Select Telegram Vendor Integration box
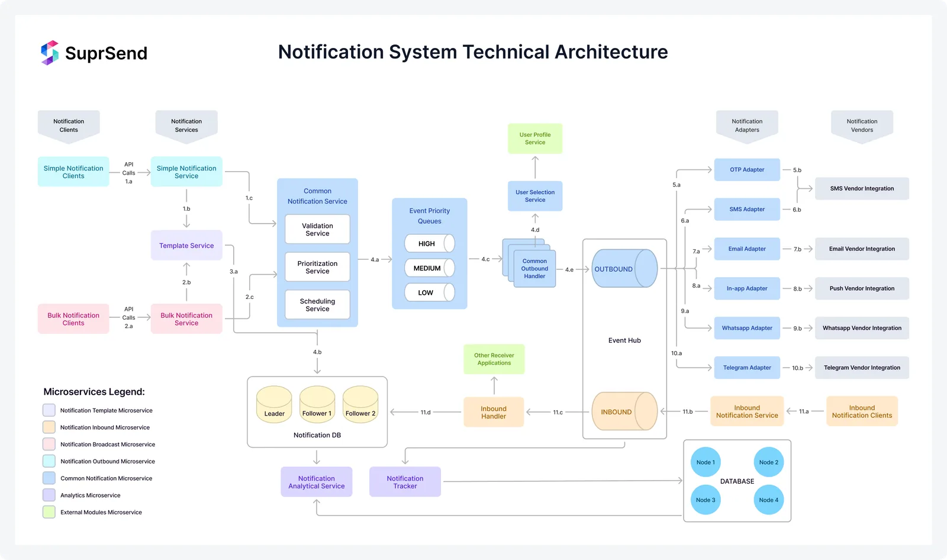The image size is (947, 560). coord(862,368)
